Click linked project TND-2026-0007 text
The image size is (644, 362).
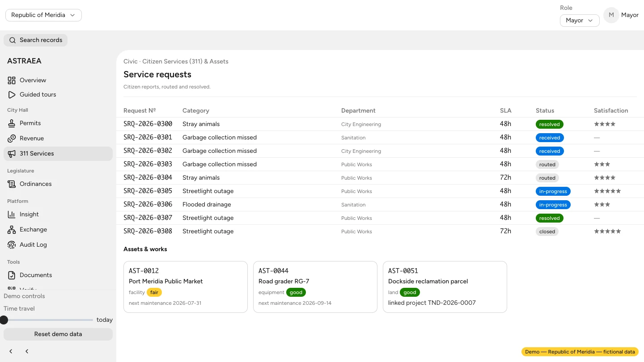coord(432,303)
